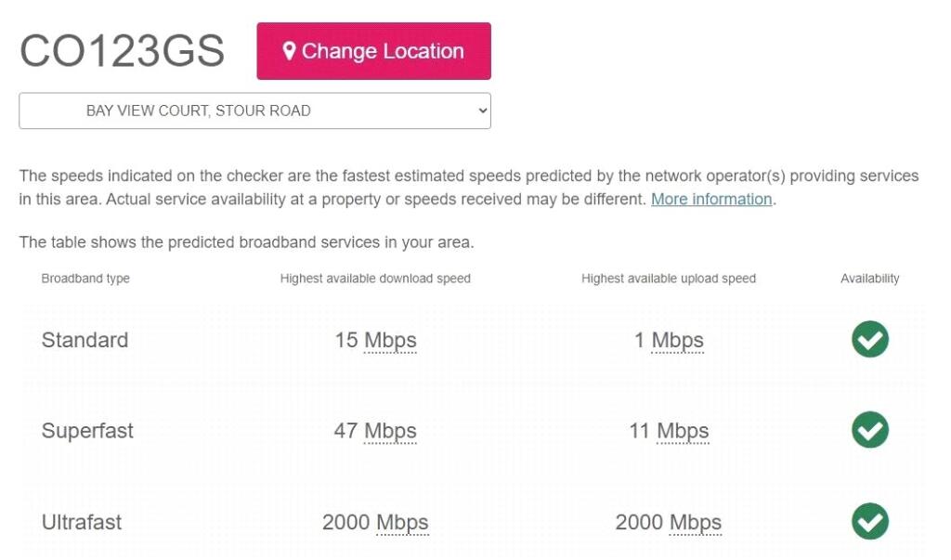Click the Standard broadband type row label

(85, 340)
